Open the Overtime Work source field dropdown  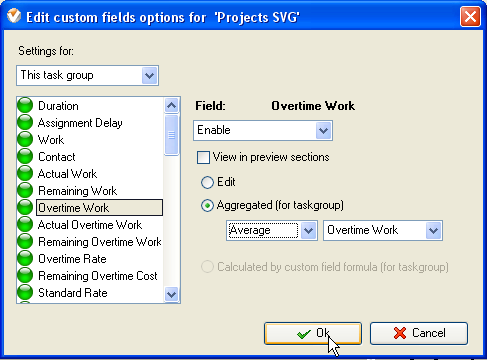pos(383,230)
